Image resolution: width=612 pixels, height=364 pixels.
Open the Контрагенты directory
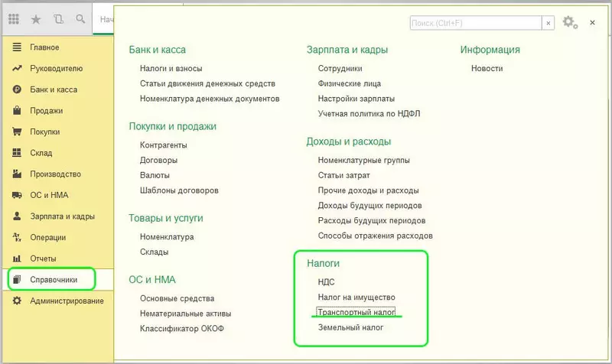(163, 145)
